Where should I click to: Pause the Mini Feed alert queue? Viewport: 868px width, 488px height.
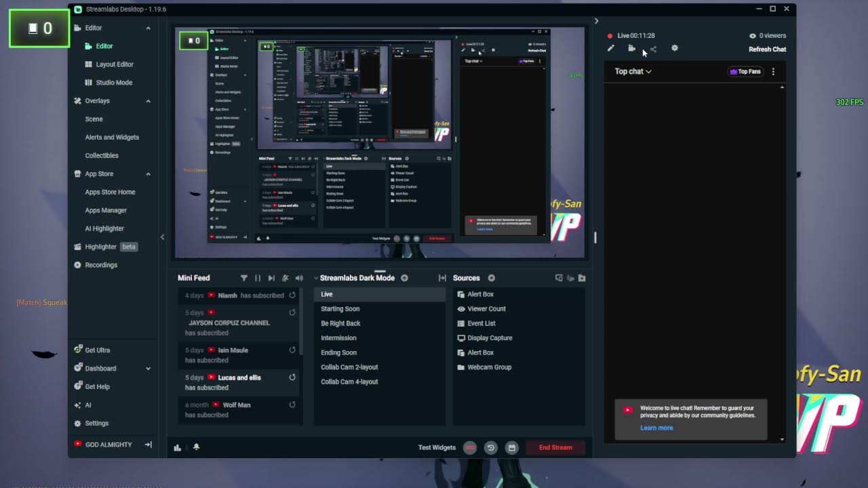point(258,278)
